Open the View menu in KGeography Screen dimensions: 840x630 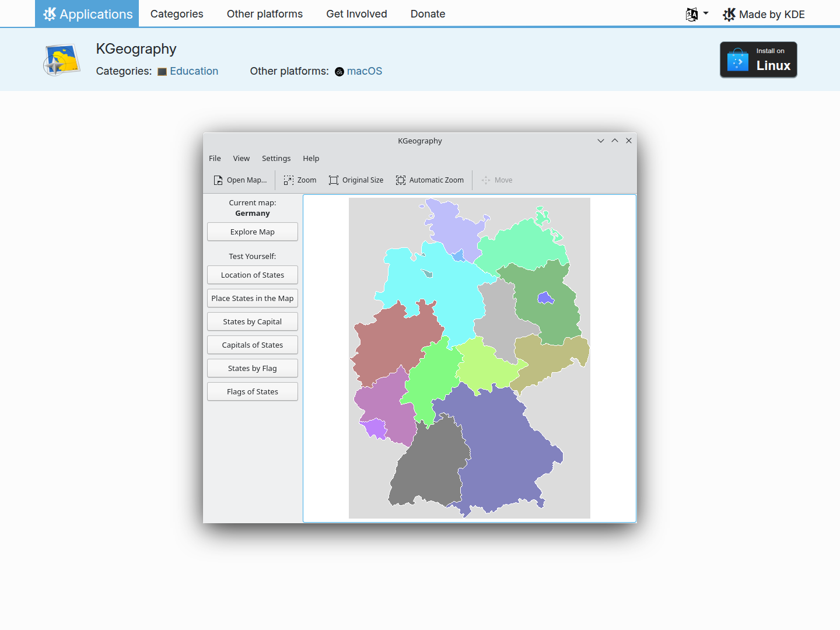(x=242, y=159)
